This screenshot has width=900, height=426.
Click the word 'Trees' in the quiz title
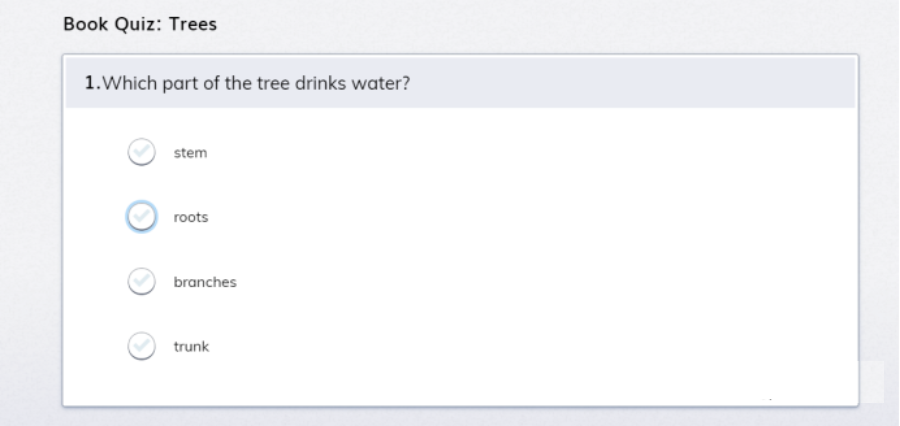coord(193,25)
